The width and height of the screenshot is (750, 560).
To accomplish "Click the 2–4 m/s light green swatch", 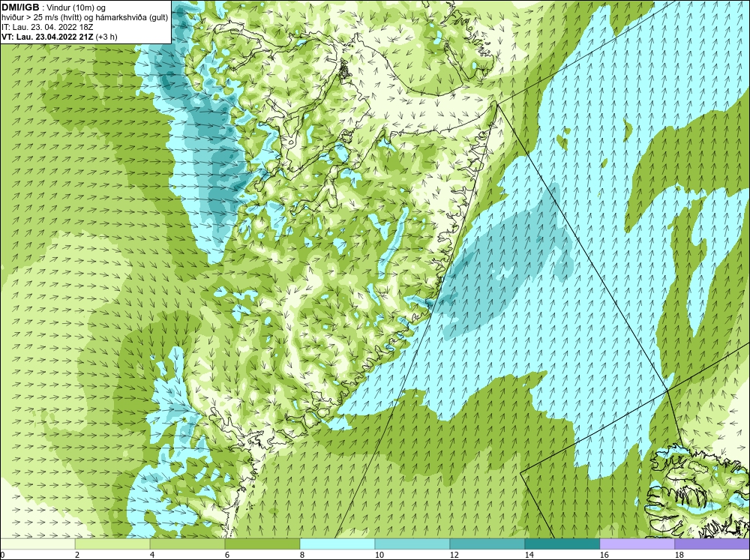I will 112,544.
